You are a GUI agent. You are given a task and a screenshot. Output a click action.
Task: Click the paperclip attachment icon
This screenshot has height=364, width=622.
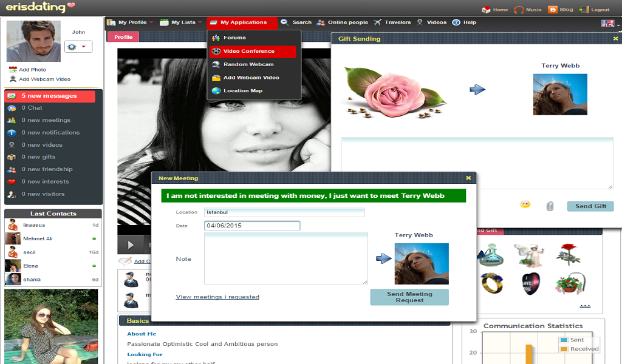550,206
